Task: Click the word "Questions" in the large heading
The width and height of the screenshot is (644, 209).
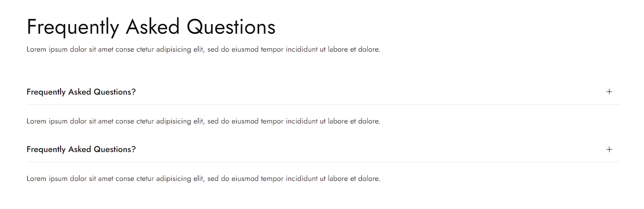Action: [231, 27]
